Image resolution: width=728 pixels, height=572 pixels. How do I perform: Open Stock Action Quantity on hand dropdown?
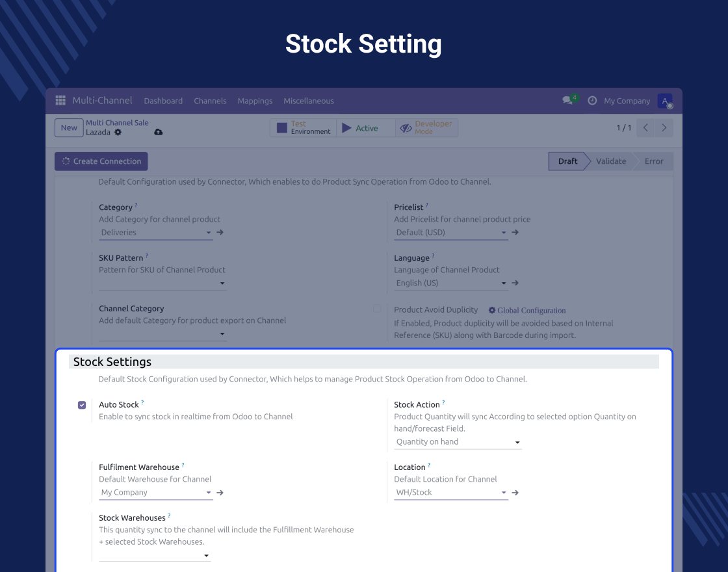coord(458,442)
